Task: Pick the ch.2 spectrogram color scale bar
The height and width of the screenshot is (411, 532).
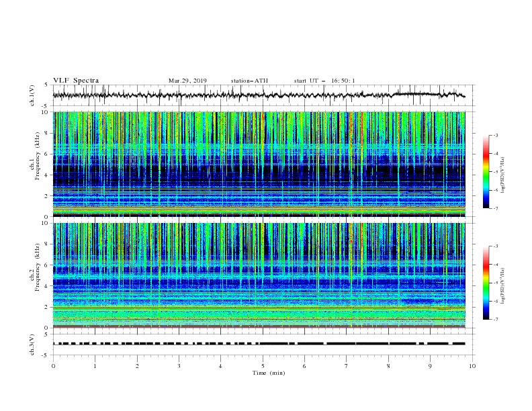Action: click(486, 283)
